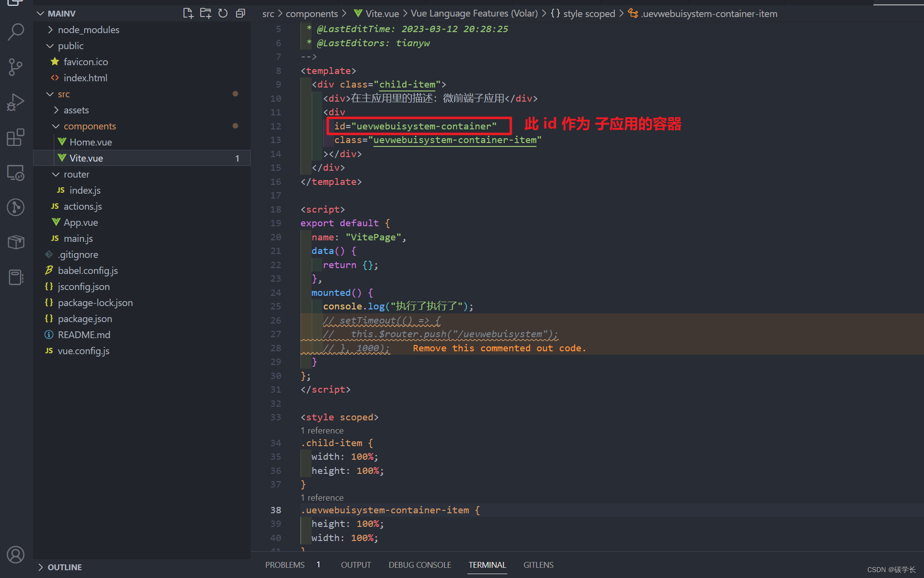Image resolution: width=924 pixels, height=578 pixels.
Task: Create a new folder in MAINV explorer
Action: (x=205, y=13)
